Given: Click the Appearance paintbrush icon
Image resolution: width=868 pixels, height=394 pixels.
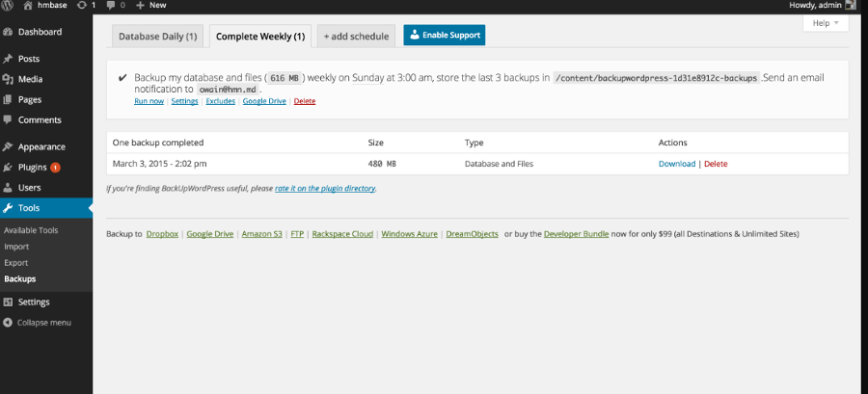Looking at the screenshot, I should (7, 147).
